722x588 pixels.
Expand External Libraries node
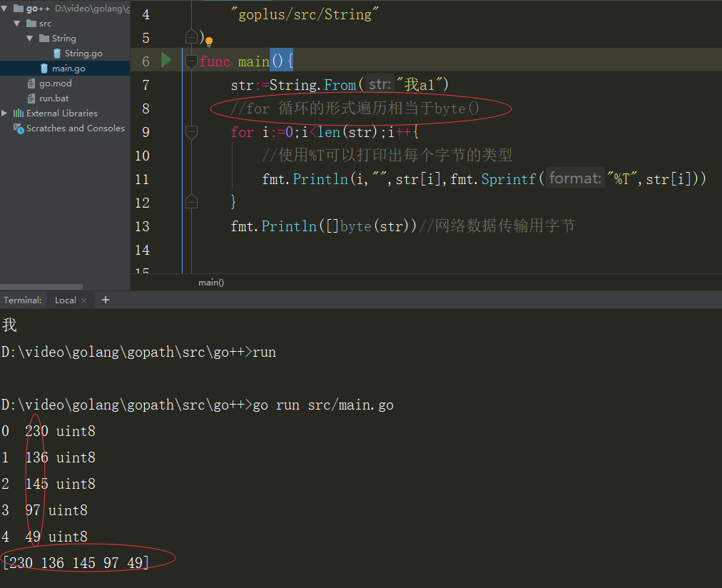[x=4, y=113]
